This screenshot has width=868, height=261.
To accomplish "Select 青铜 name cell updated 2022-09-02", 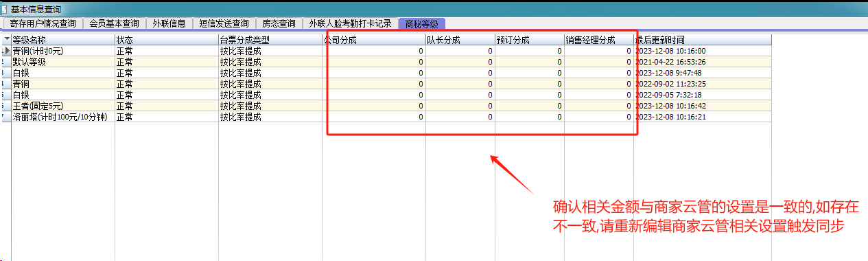I will pyautogui.click(x=63, y=84).
